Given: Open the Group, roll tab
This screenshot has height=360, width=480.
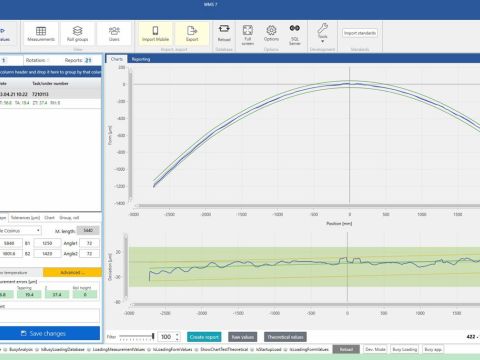Looking at the screenshot, I should [69, 218].
